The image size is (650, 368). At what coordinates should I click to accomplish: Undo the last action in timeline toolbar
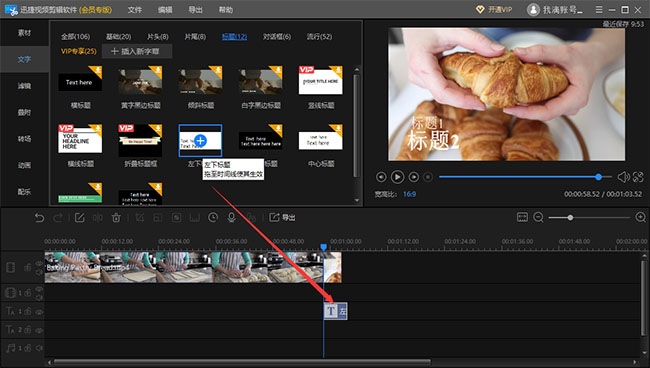[39, 218]
